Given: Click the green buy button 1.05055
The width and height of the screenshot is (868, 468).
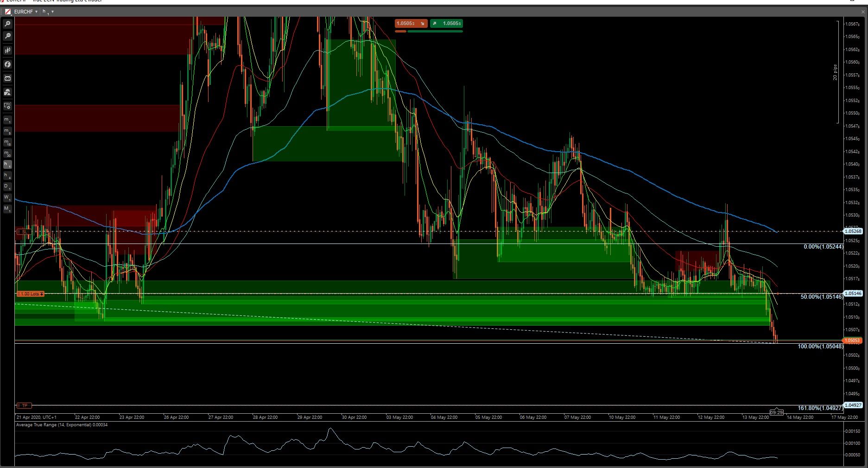Looking at the screenshot, I should (x=446, y=23).
